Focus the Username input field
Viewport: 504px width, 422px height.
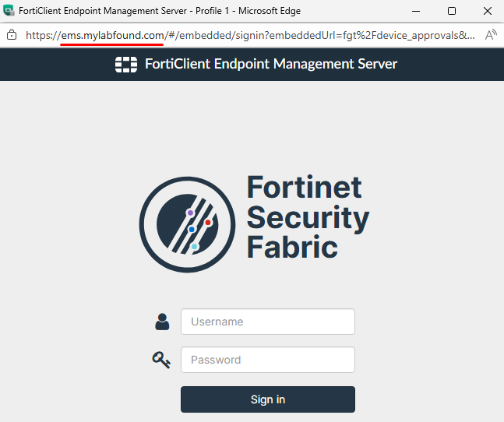[268, 322]
